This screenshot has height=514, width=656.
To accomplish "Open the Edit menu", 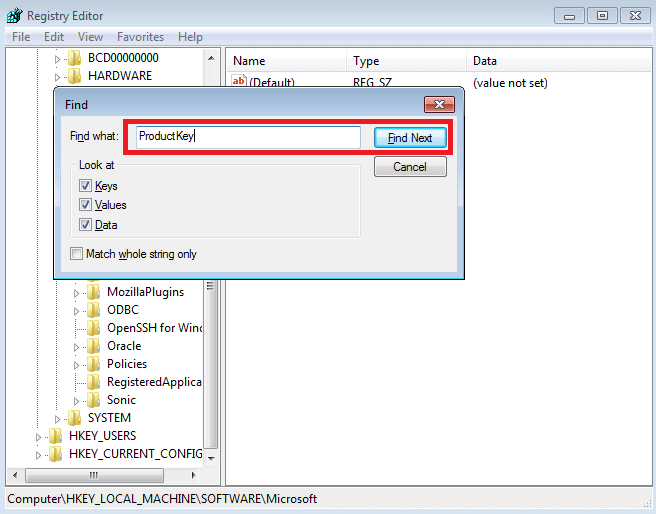I will 54,37.
